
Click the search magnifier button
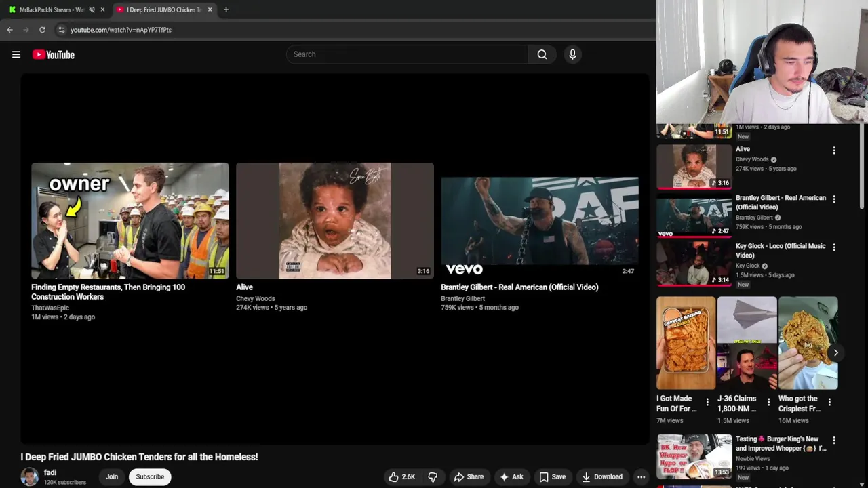542,54
